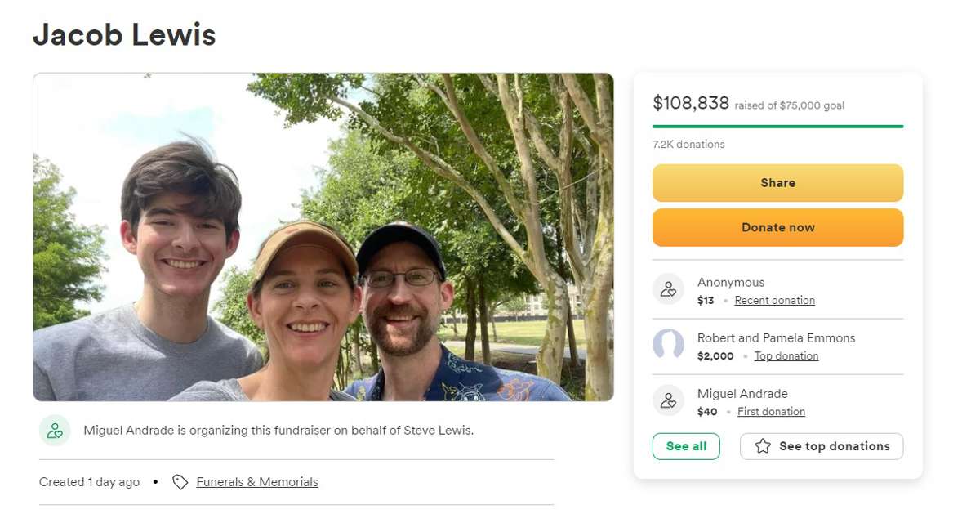This screenshot has height=514, width=980.
Task: Click Robert and Pamela Emmons' avatar
Action: point(668,345)
